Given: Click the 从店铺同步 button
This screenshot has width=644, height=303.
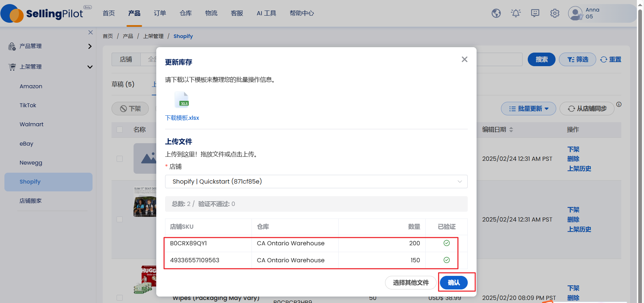Looking at the screenshot, I should [x=587, y=109].
